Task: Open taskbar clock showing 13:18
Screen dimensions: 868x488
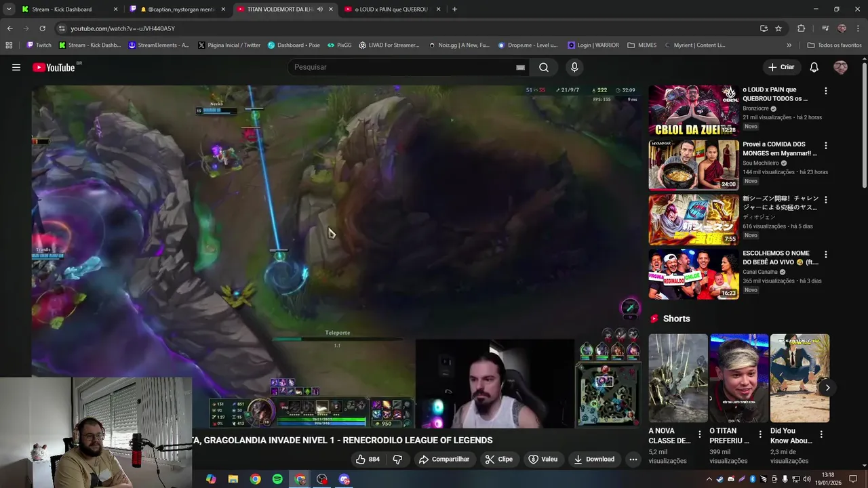Action: click(828, 479)
